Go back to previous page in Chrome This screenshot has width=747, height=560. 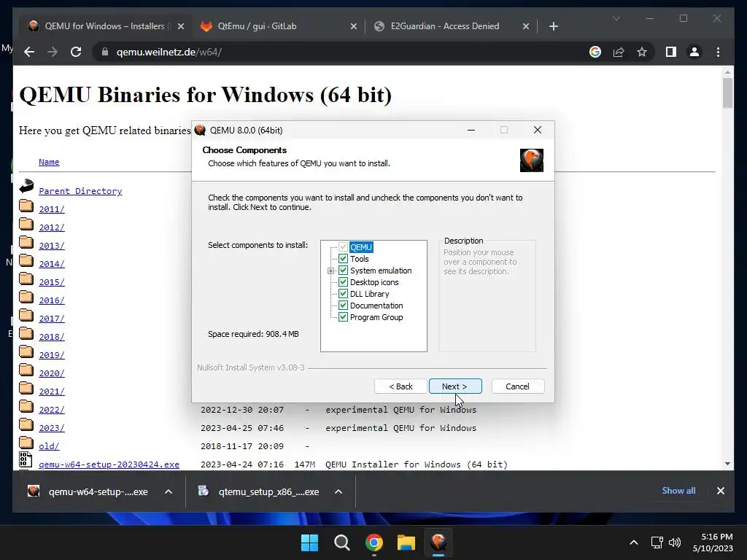tap(29, 52)
